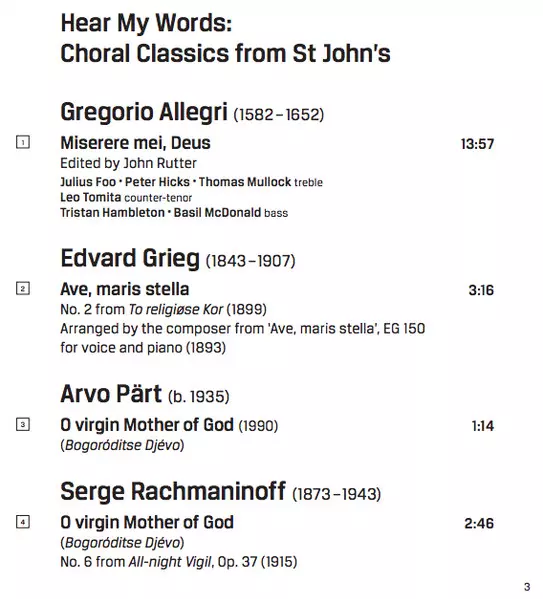Click the Edvard Grieg composer heading
This screenshot has height=599, width=543.
pyautogui.click(x=178, y=259)
